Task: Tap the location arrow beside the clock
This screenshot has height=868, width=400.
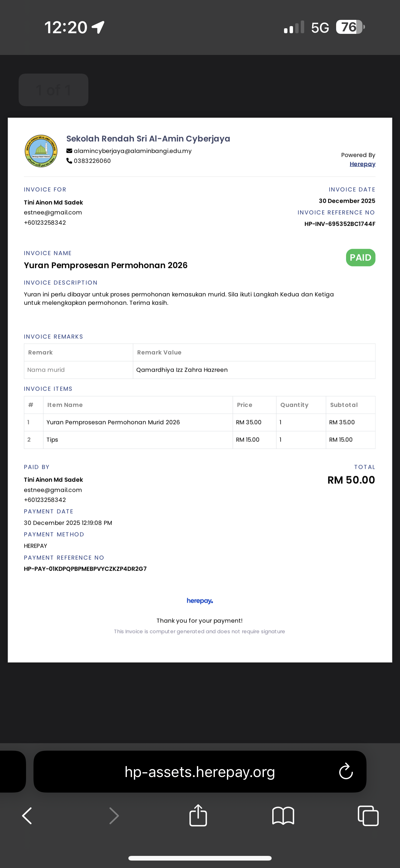Action: point(98,27)
